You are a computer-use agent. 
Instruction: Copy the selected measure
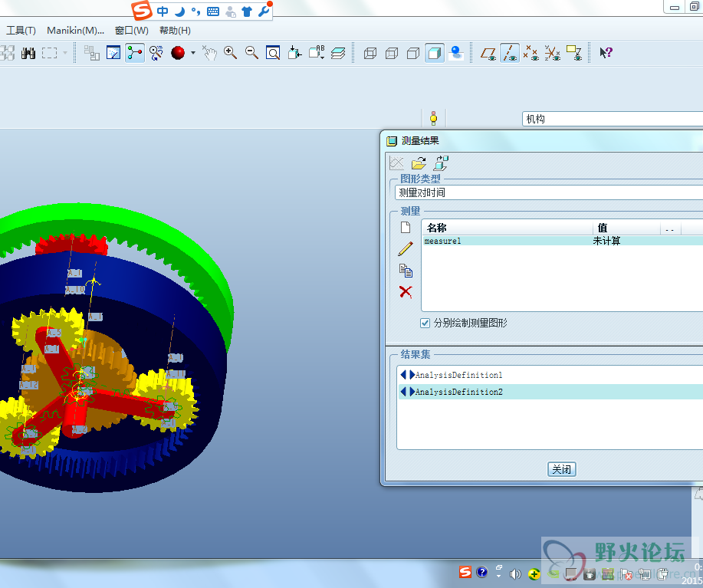click(x=406, y=271)
